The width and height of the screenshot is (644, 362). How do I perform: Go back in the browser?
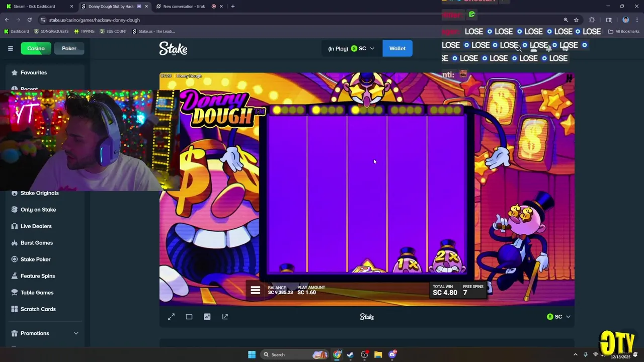pos(7,20)
